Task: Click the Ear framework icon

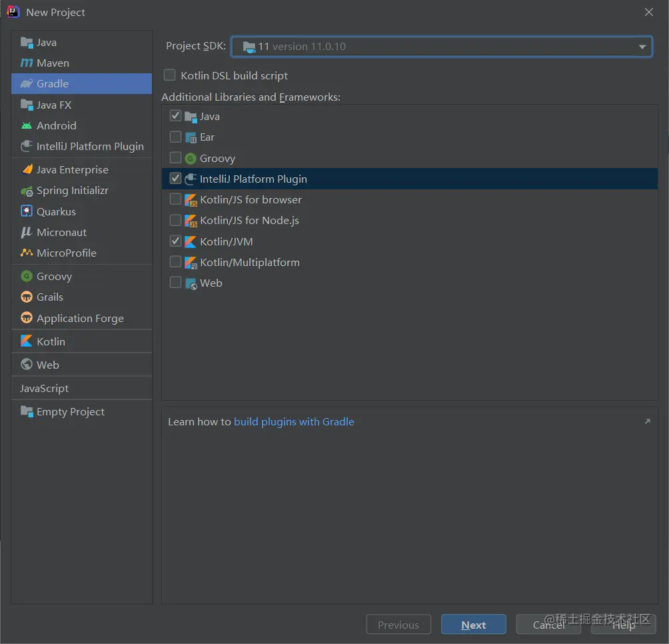Action: point(191,137)
